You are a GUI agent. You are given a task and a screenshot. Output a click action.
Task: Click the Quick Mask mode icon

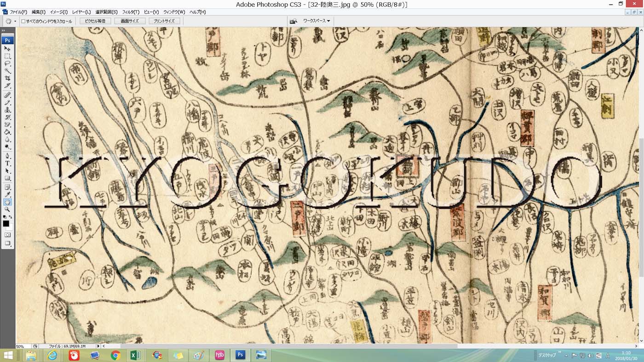[x=7, y=235]
